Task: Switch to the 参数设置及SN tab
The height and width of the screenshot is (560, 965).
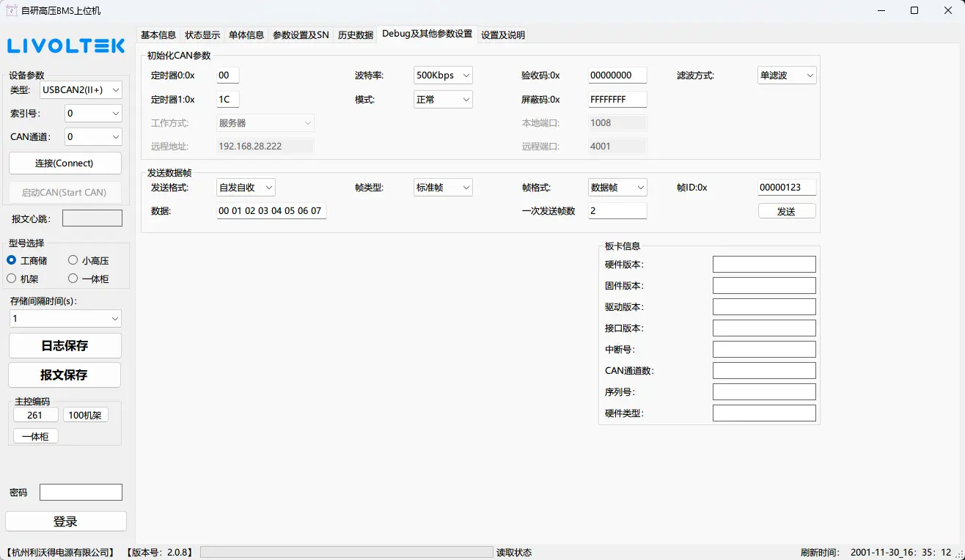Action: pyautogui.click(x=301, y=35)
